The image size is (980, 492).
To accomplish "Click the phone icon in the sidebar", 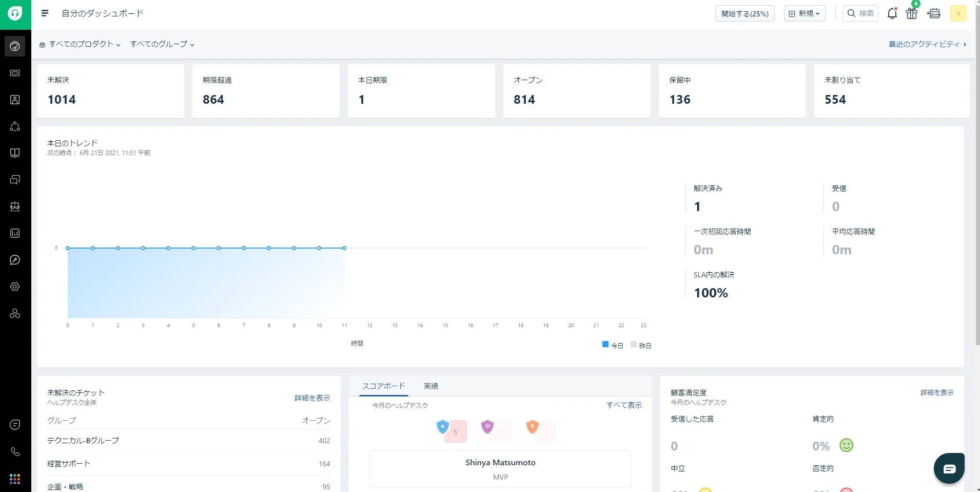I will pos(15,451).
